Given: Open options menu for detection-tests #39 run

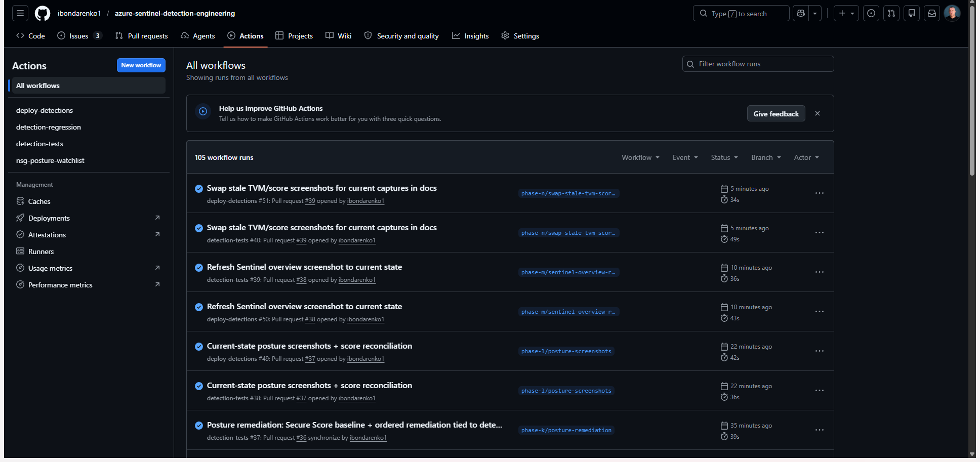Looking at the screenshot, I should 819,272.
